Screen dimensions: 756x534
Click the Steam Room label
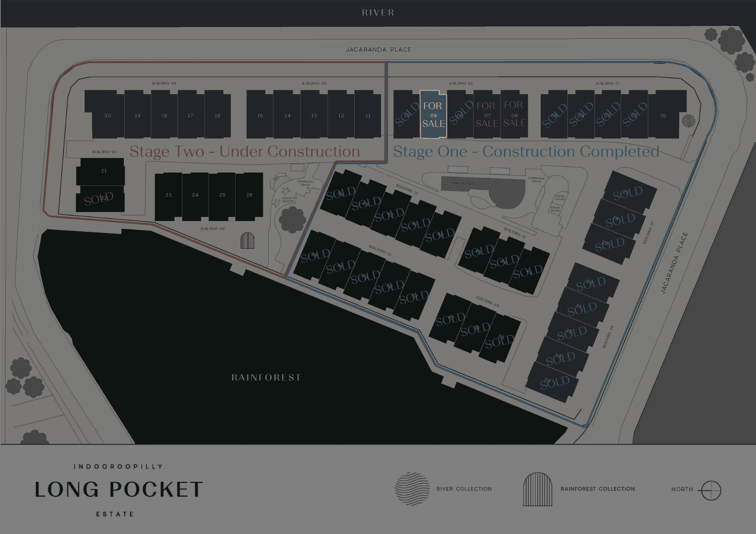pos(560,198)
